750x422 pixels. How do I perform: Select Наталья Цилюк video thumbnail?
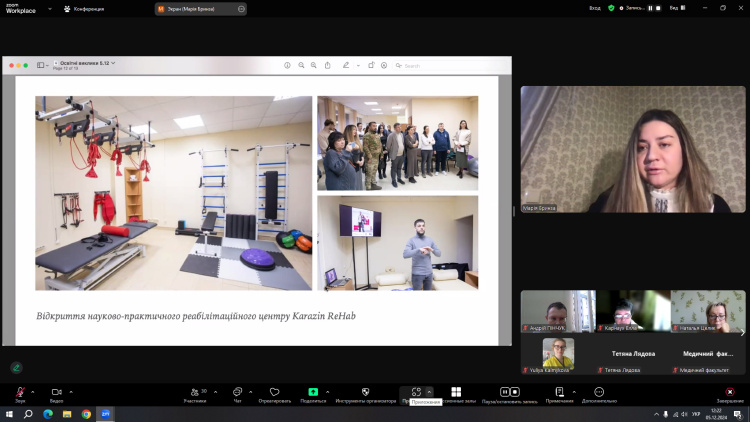(x=708, y=311)
